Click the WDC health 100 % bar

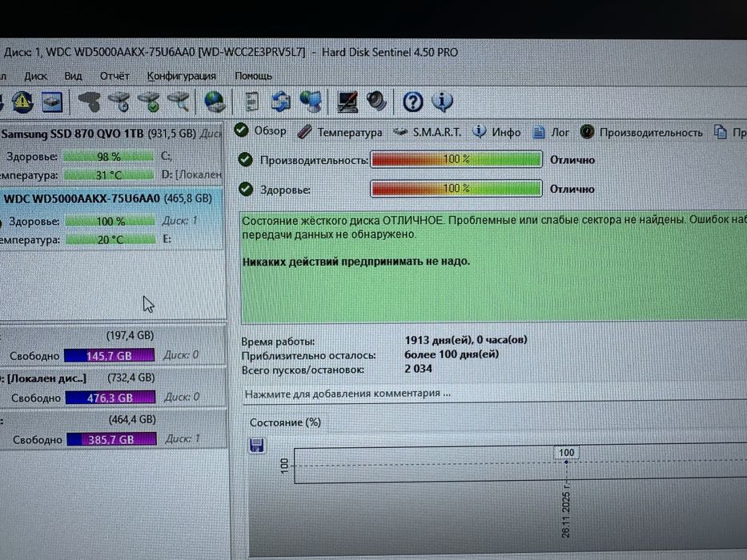point(110,221)
